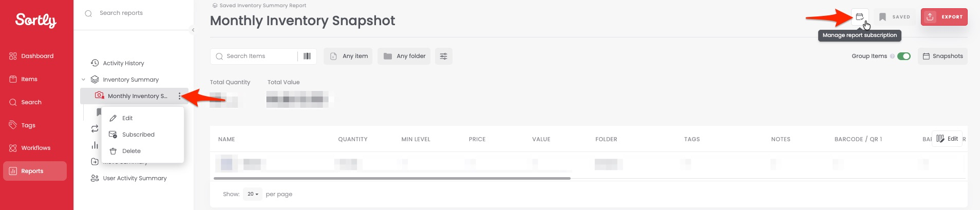
Task: Click the Search Items input field
Action: [259, 56]
